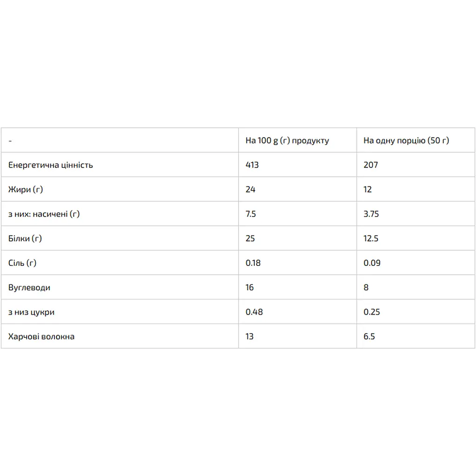Viewport: 476px width, 476px height.
Task: Select the 'Харчові волокна' row label
Action: pos(41,337)
